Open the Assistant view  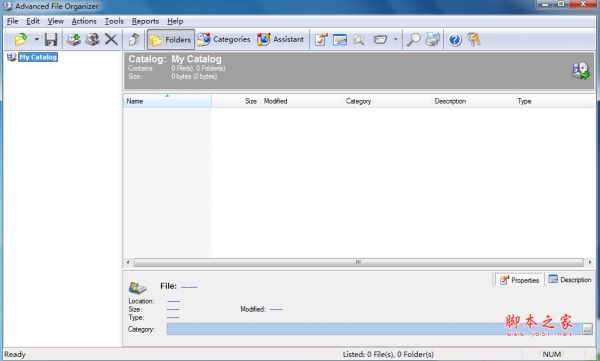pyautogui.click(x=280, y=39)
